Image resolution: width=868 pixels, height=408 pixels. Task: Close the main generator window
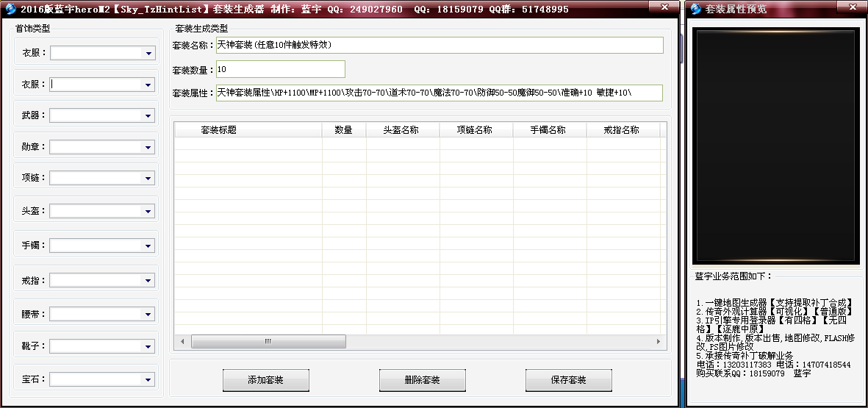click(x=664, y=7)
